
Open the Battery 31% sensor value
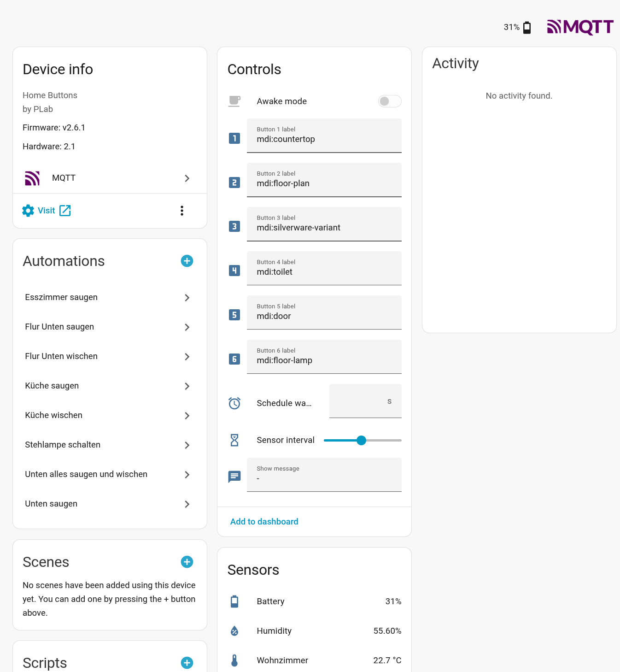tap(393, 601)
